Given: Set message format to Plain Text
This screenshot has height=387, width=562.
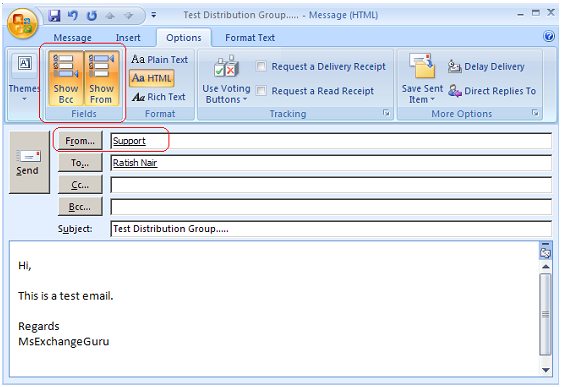Looking at the screenshot, I should click(x=159, y=59).
